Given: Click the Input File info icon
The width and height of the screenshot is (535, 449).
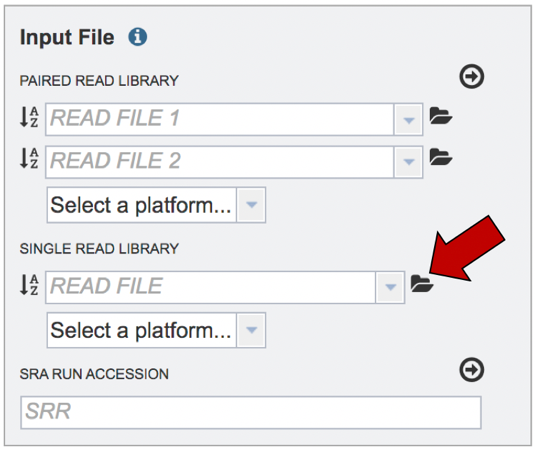Looking at the screenshot, I should (138, 37).
